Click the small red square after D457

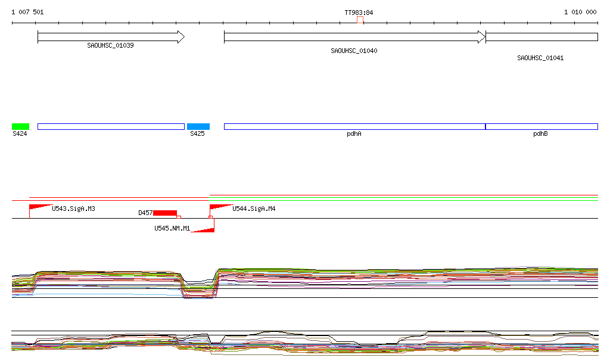(x=179, y=217)
